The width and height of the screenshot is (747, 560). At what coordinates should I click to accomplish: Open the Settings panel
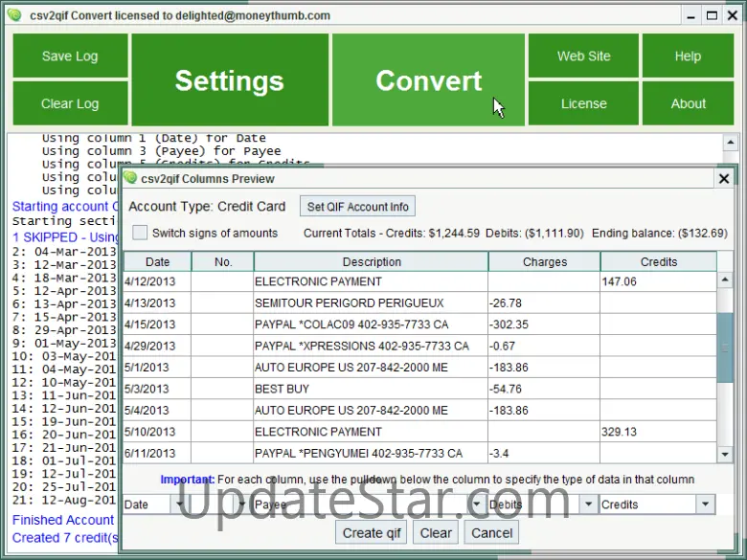tap(230, 79)
